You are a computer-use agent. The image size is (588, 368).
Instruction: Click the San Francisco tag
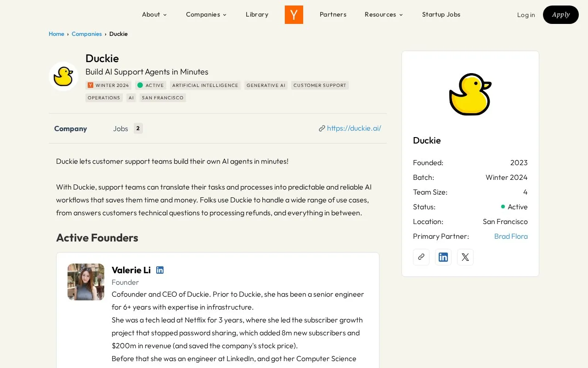point(163,98)
